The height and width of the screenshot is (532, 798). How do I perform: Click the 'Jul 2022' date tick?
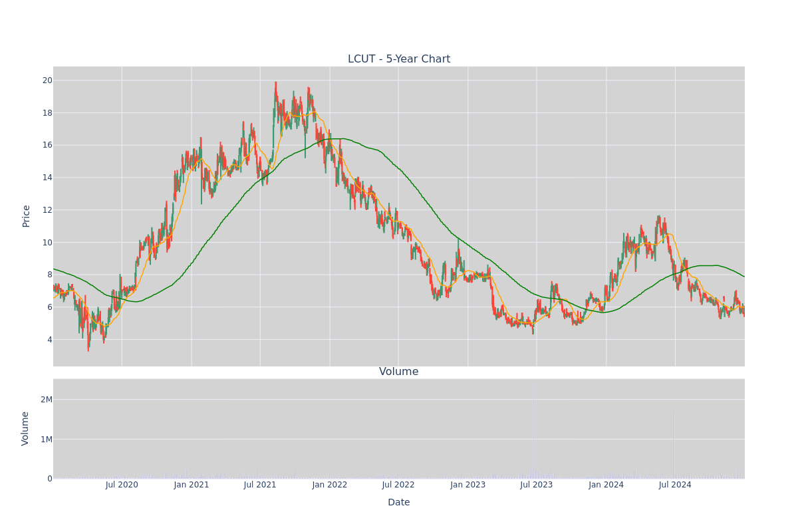click(x=398, y=485)
